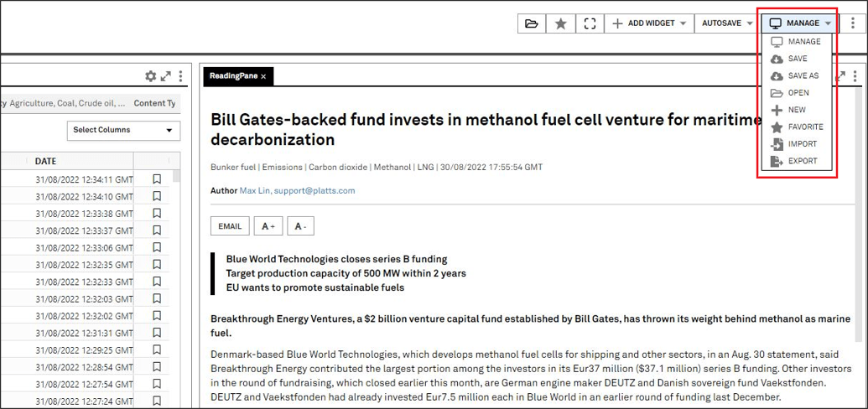Screen dimensions: 868x409
Task: Click the EMAIL button
Action: click(230, 226)
